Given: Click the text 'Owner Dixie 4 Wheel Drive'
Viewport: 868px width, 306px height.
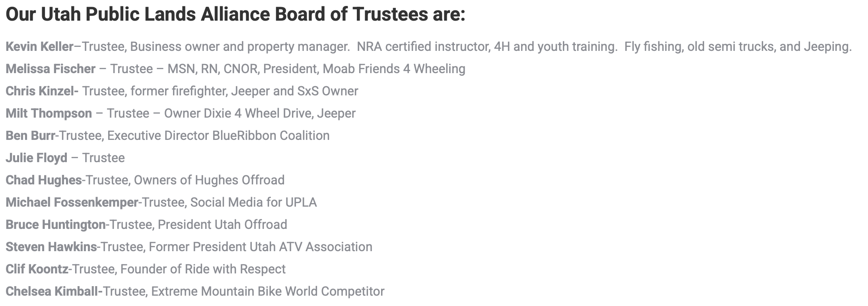Looking at the screenshot, I should tap(238, 114).
